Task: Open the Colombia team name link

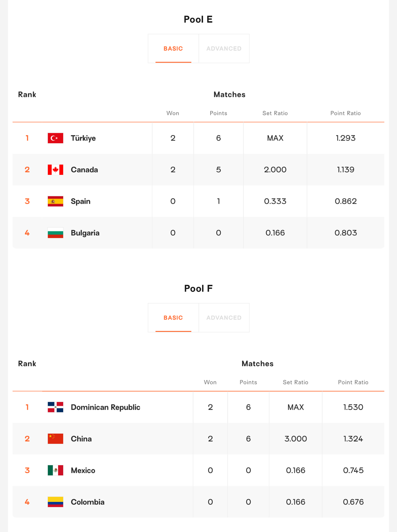Action: click(88, 502)
